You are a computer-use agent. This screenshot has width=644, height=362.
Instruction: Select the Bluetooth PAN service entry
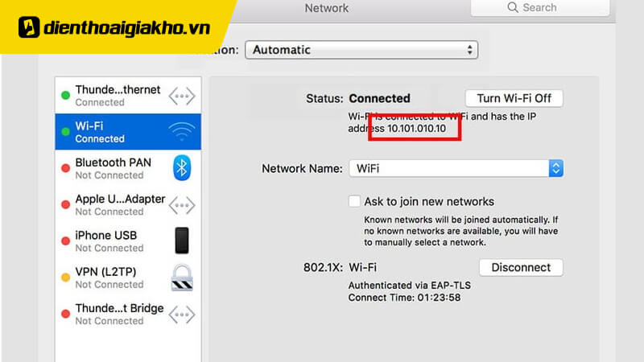113,168
